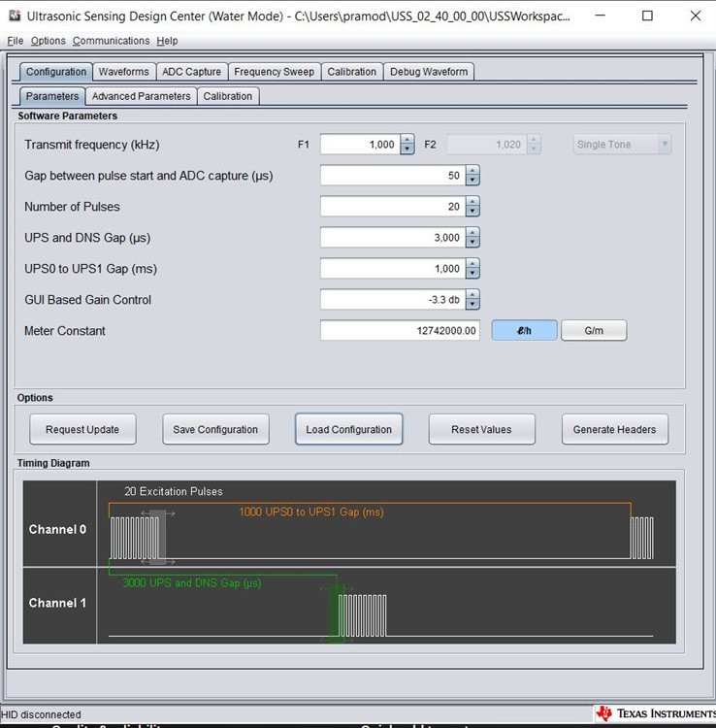
Task: Open the Advanced Parameters sub-tab
Action: coord(141,96)
